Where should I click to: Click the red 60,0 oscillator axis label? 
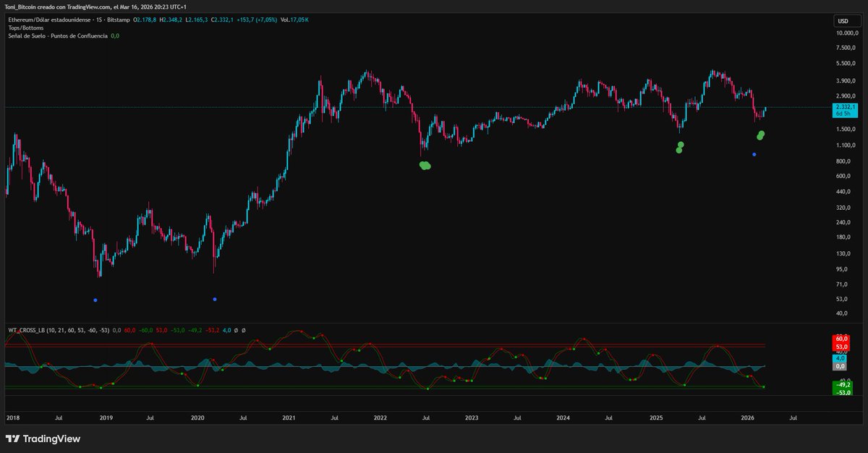(843, 339)
